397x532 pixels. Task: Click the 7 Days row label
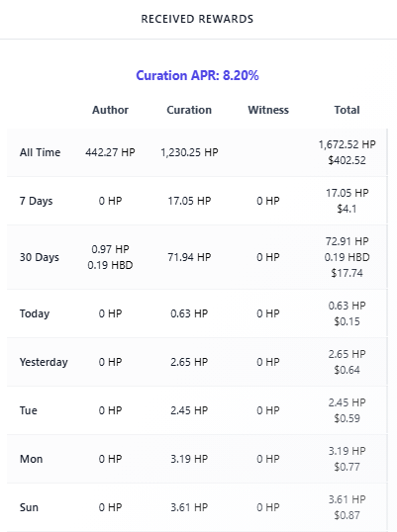(37, 201)
